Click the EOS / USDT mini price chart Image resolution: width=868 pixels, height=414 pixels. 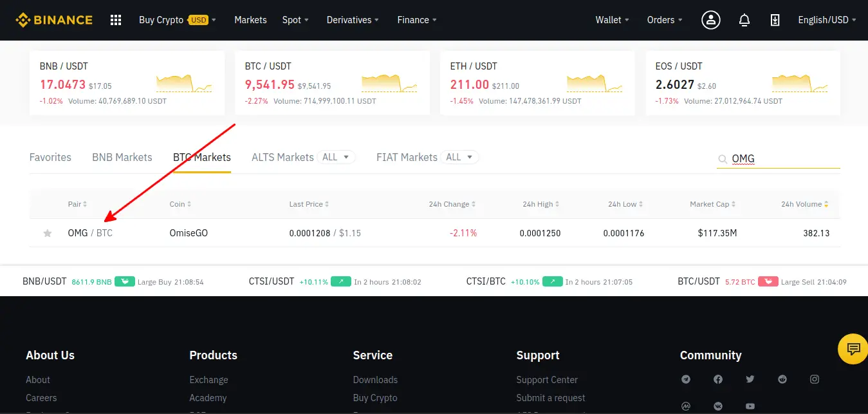pyautogui.click(x=800, y=83)
